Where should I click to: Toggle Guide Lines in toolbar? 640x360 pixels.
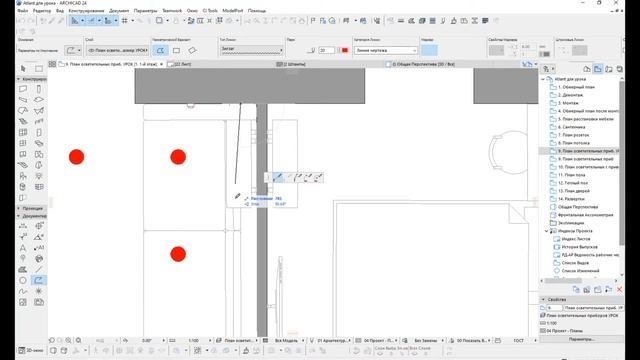74,20
